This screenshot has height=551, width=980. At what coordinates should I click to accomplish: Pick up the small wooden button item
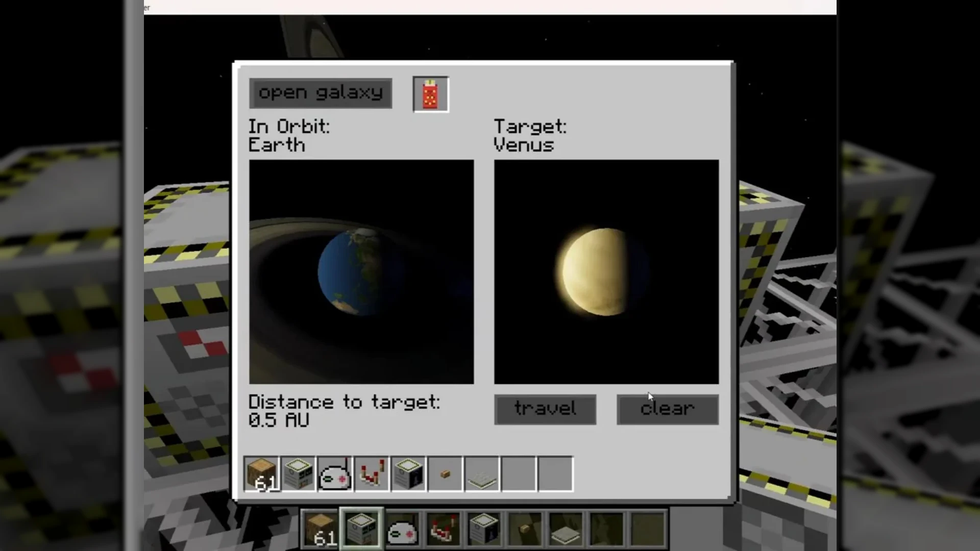click(x=445, y=474)
